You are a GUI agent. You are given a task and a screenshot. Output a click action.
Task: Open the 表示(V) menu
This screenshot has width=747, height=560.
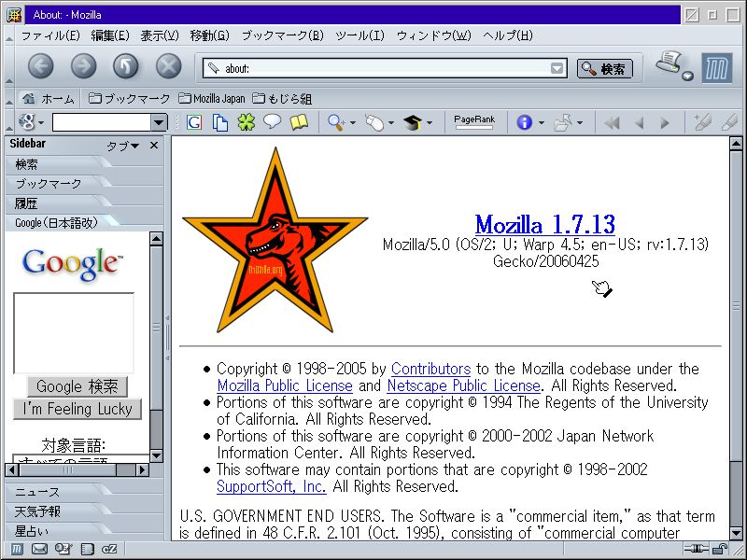click(x=160, y=35)
